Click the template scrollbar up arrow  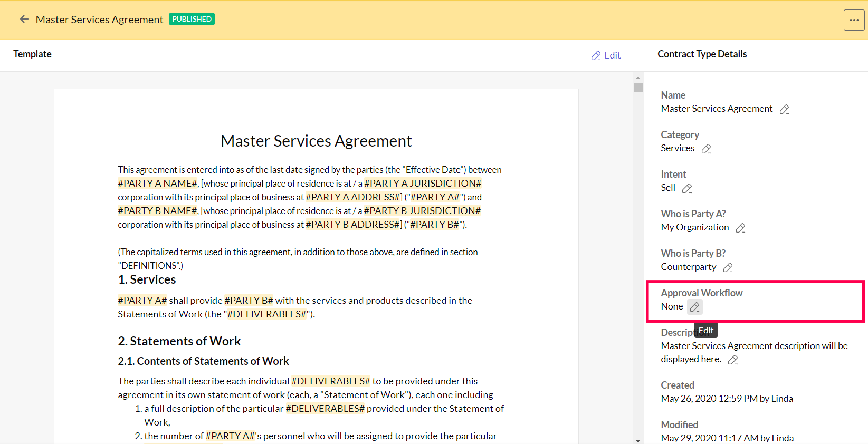(638, 78)
